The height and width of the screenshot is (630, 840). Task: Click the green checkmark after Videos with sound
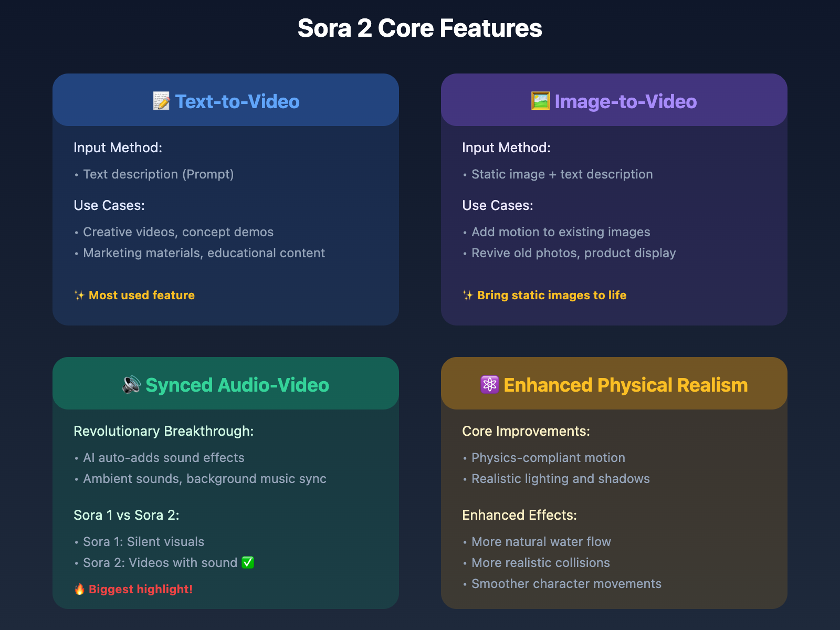pyautogui.click(x=248, y=562)
